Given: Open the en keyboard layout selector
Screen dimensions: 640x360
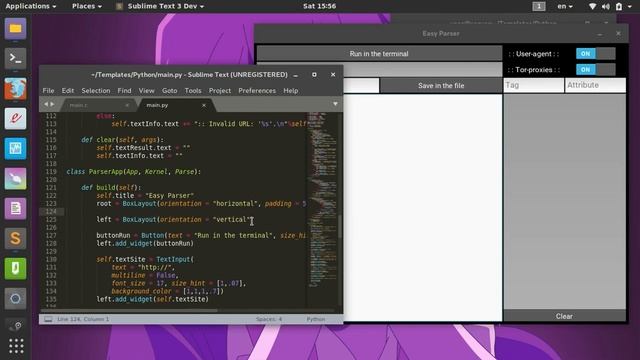Looking at the screenshot, I should coord(565,6).
